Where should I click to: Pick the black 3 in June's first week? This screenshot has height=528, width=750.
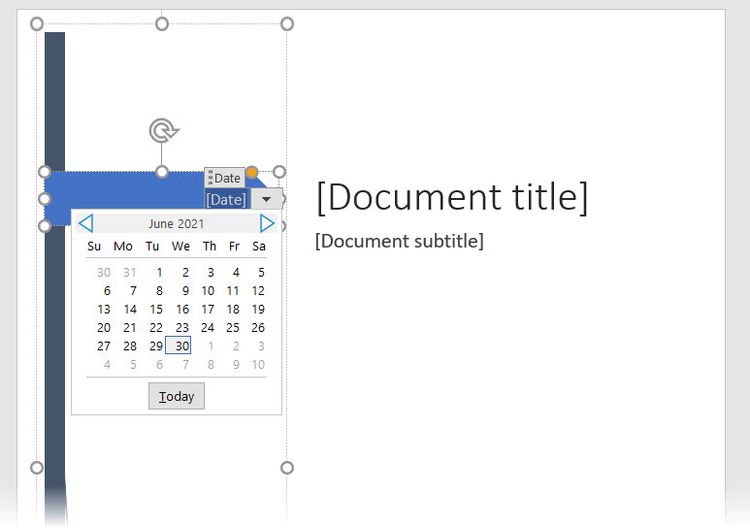210,273
